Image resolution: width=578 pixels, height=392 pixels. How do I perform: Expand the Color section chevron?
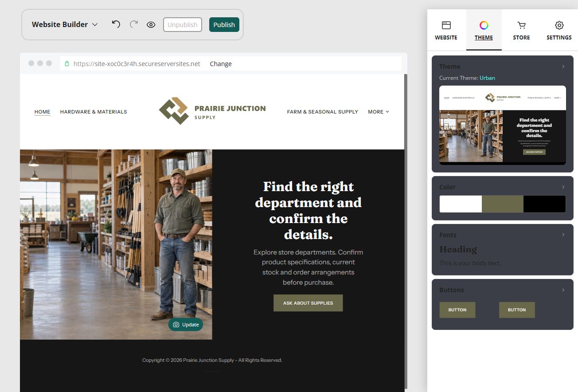click(x=563, y=187)
